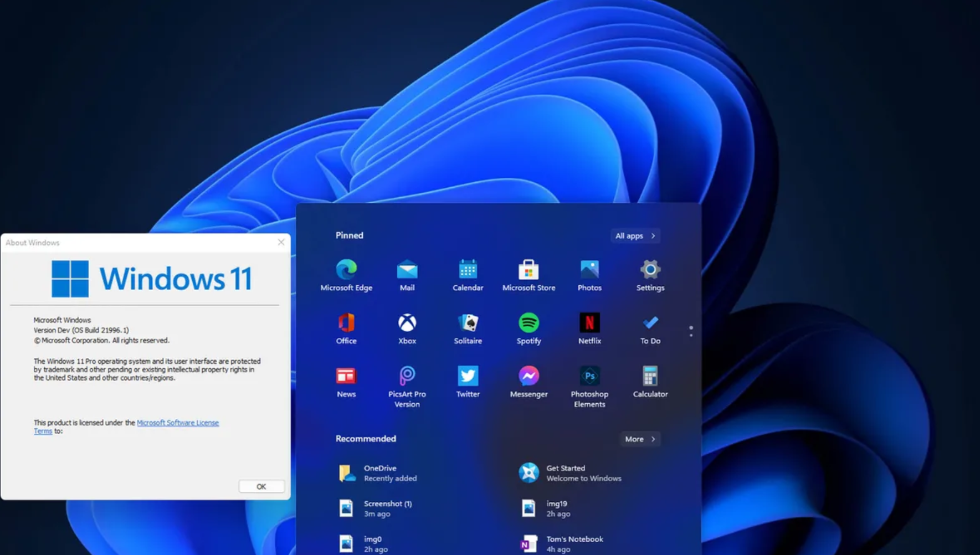980x555 pixels.
Task: Close the About Windows dialog
Action: pyautogui.click(x=281, y=242)
